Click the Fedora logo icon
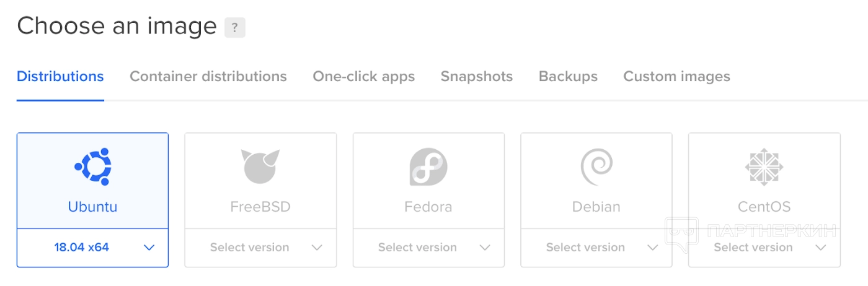The width and height of the screenshot is (868, 286). click(x=428, y=167)
